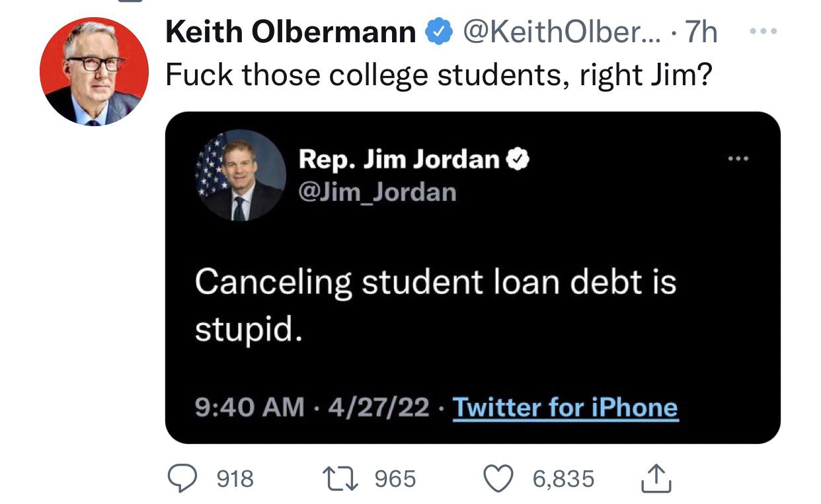Open the 7h timestamp of the tweet
821x504 pixels.
point(701,32)
